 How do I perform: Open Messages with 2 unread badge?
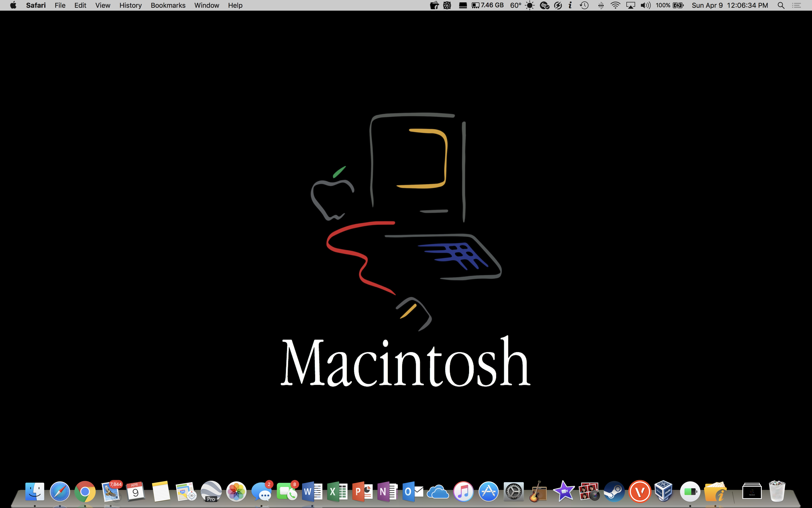(261, 492)
